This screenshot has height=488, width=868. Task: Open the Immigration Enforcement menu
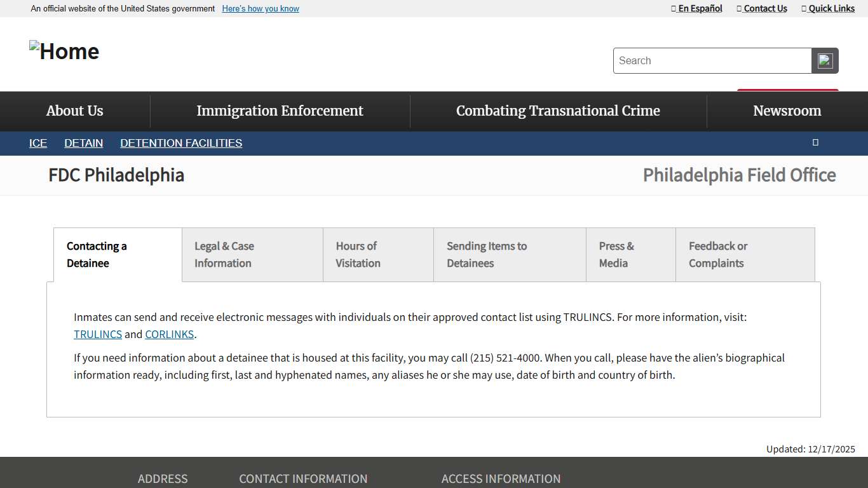click(280, 111)
